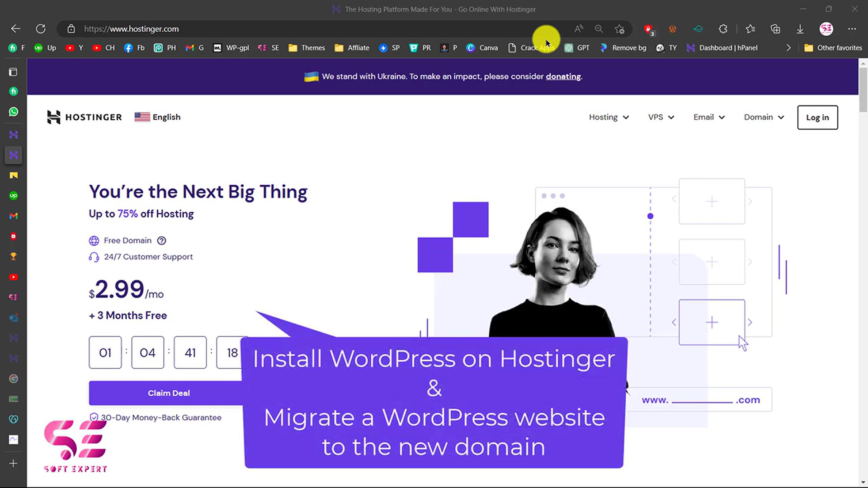The width and height of the screenshot is (868, 488).
Task: Click the zoom magnifier icon in address bar
Action: (x=599, y=29)
